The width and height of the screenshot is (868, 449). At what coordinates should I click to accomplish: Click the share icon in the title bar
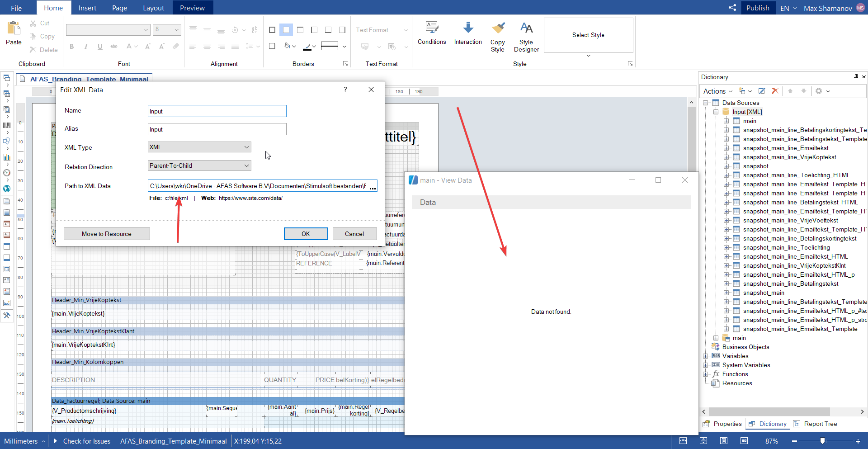732,8
